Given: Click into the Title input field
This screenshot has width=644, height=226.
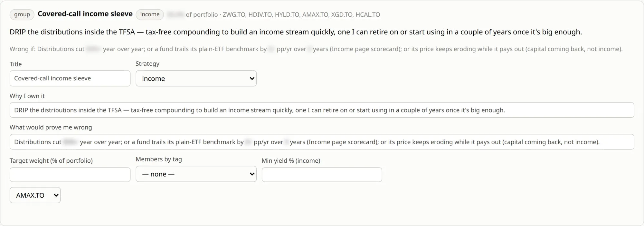Looking at the screenshot, I should (70, 78).
